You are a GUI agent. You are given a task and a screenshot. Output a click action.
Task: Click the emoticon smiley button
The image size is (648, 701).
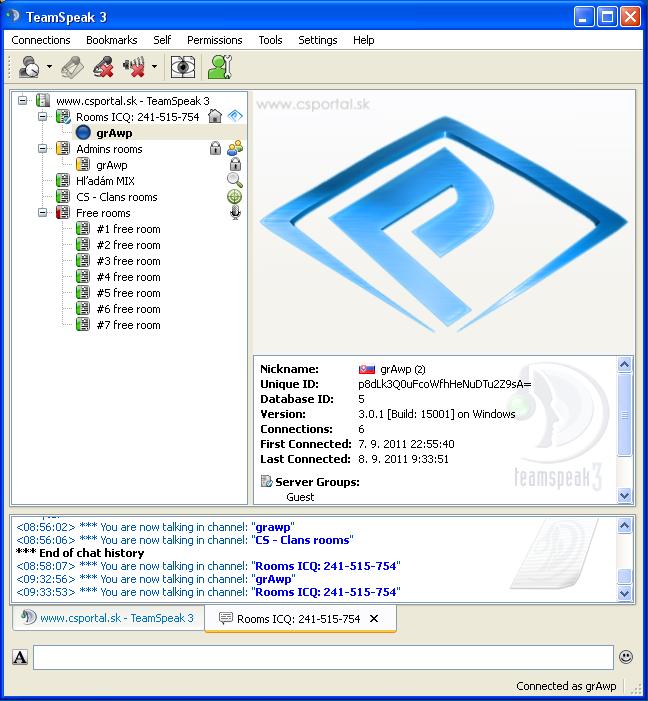point(626,657)
